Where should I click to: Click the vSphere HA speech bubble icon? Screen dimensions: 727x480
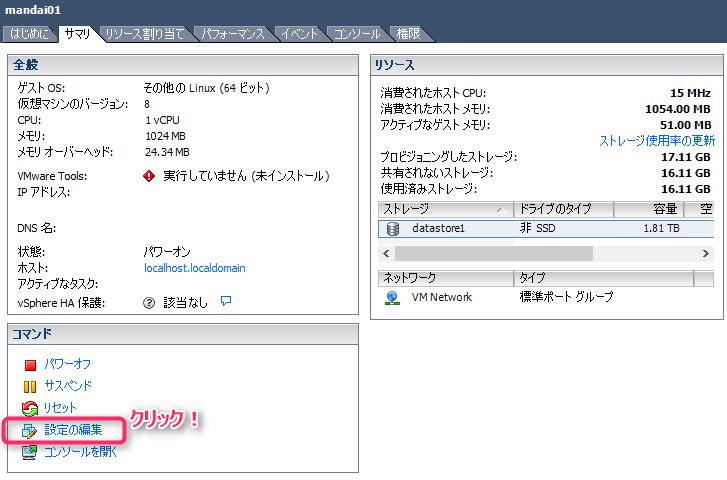pos(226,301)
